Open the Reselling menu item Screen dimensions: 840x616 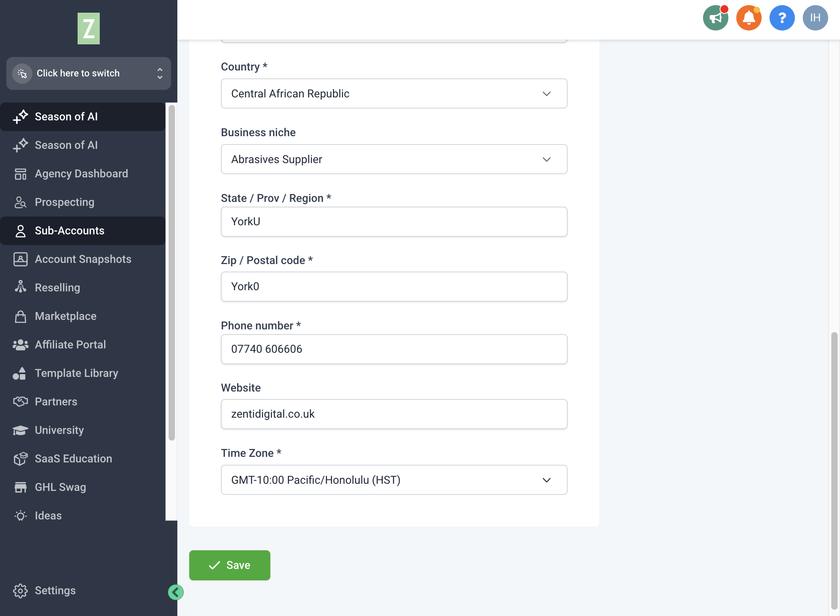click(83, 288)
